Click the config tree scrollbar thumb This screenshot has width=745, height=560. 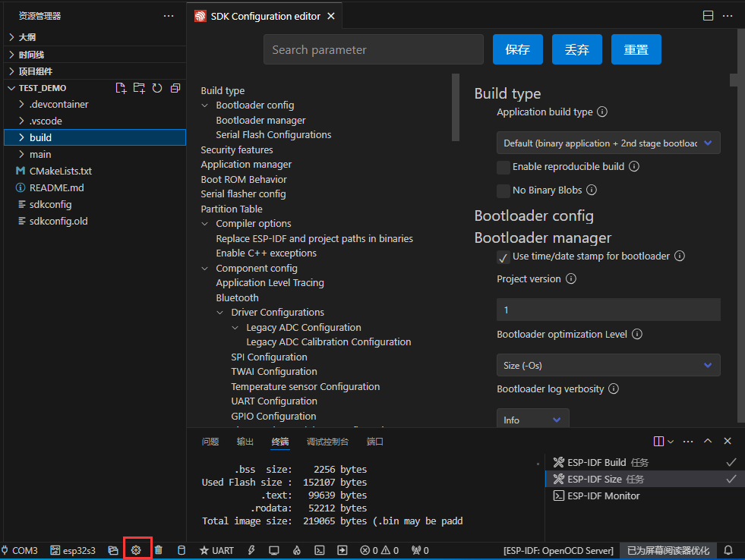click(456, 107)
